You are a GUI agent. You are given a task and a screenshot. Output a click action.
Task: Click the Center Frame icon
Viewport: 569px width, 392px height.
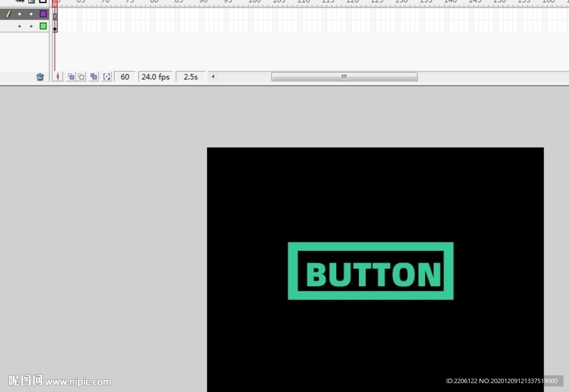pyautogui.click(x=58, y=77)
